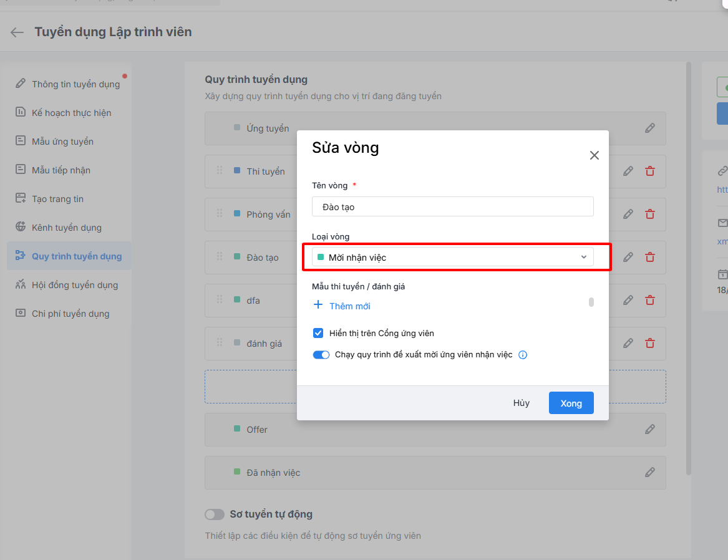
Task: Click drag handle icon of dfa row
Action: pyautogui.click(x=220, y=300)
